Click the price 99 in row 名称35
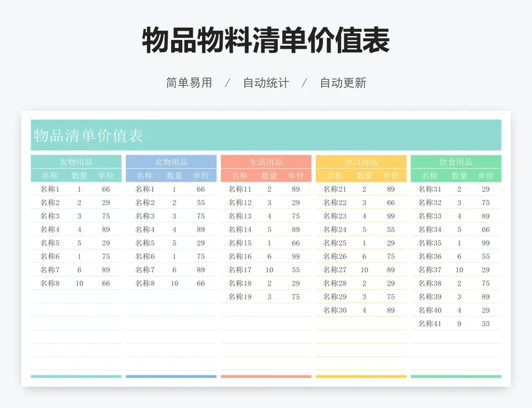Image resolution: width=532 pixels, height=408 pixels. click(x=485, y=243)
